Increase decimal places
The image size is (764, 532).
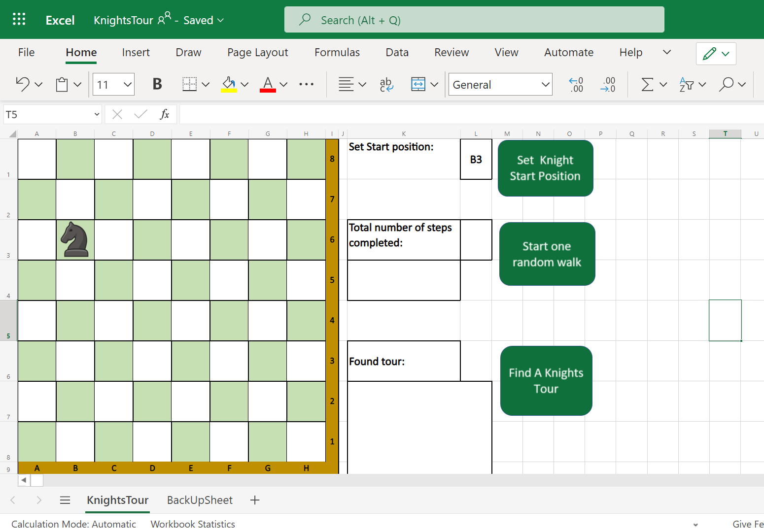click(x=576, y=84)
